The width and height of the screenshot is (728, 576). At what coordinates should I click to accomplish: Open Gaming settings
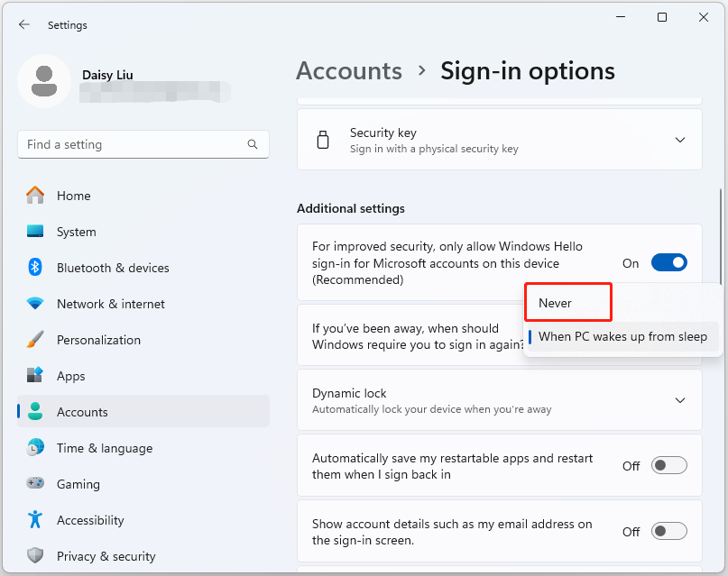pyautogui.click(x=143, y=484)
